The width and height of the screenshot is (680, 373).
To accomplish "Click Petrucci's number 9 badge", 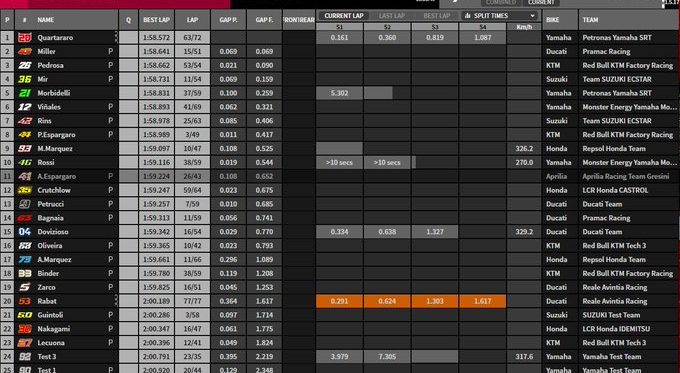I will 25,204.
